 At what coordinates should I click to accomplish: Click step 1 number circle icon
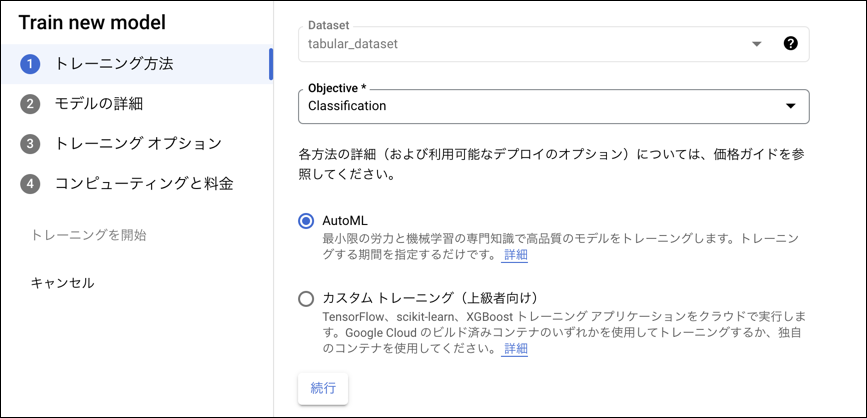(30, 64)
